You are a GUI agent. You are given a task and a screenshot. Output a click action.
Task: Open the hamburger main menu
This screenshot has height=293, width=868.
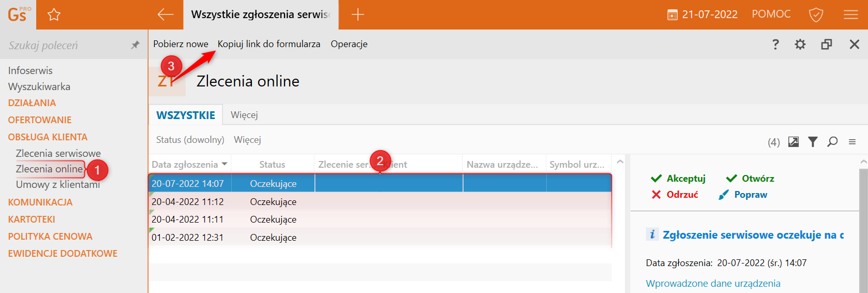point(850,14)
